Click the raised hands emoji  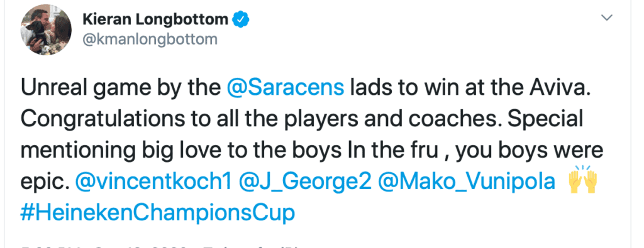(582, 181)
